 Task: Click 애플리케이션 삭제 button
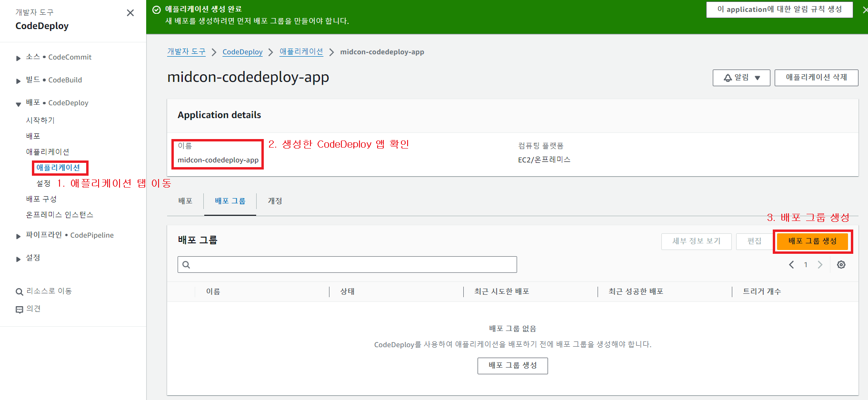[x=816, y=78]
